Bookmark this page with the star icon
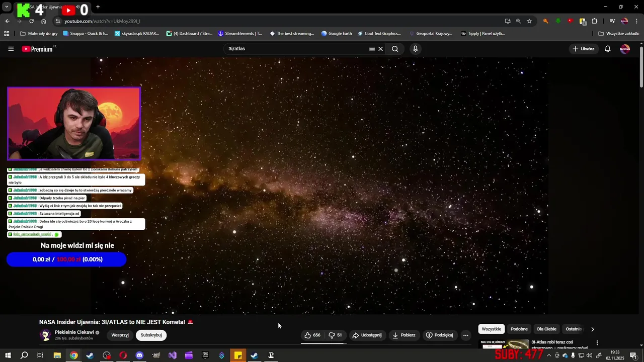Viewport: 644px width, 362px height. [x=529, y=21]
